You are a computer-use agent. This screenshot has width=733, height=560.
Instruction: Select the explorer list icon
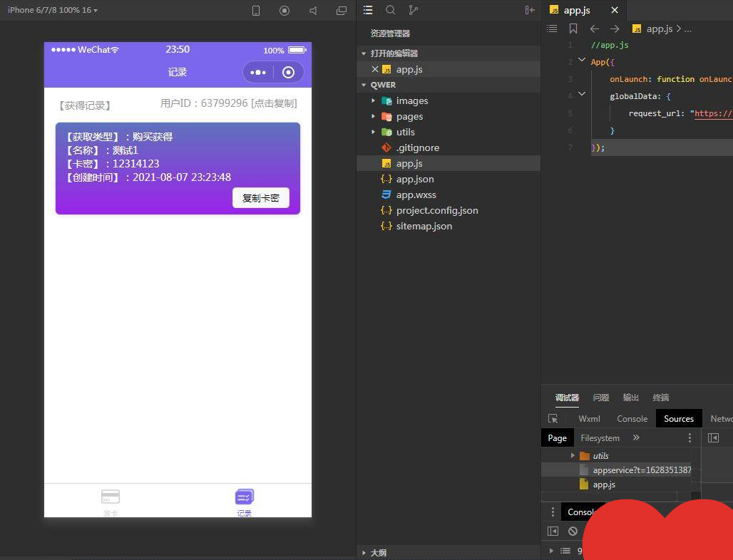368,10
